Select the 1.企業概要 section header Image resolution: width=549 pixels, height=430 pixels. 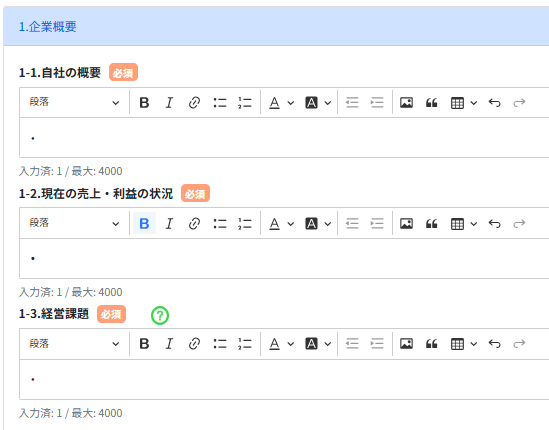click(48, 27)
